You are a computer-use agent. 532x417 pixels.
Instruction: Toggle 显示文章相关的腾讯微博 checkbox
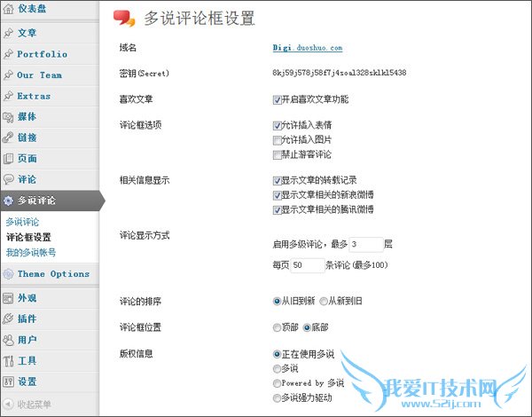[277, 210]
